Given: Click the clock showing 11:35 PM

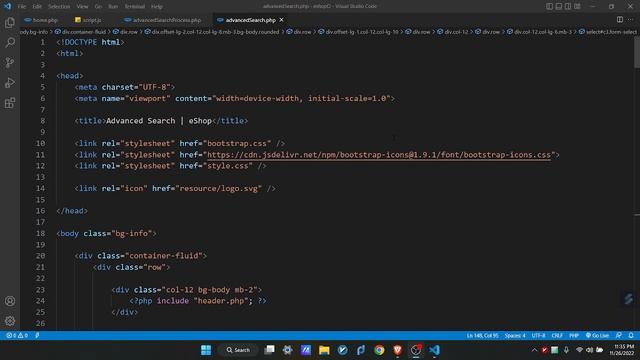Looking at the screenshot, I should [624, 347].
